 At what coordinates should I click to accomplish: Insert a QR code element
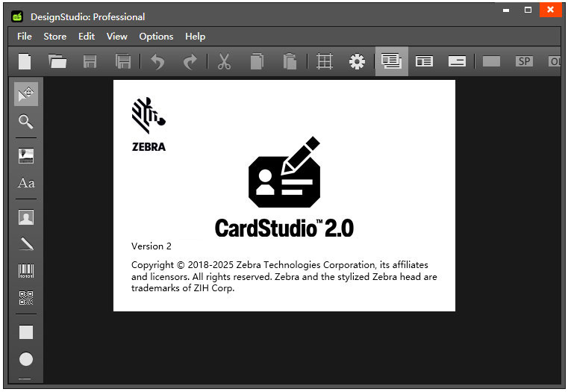click(x=26, y=298)
